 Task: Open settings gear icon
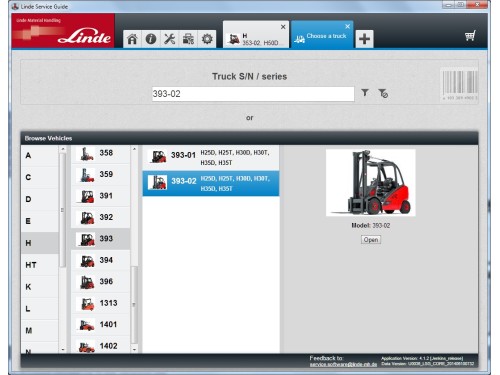pyautogui.click(x=207, y=39)
